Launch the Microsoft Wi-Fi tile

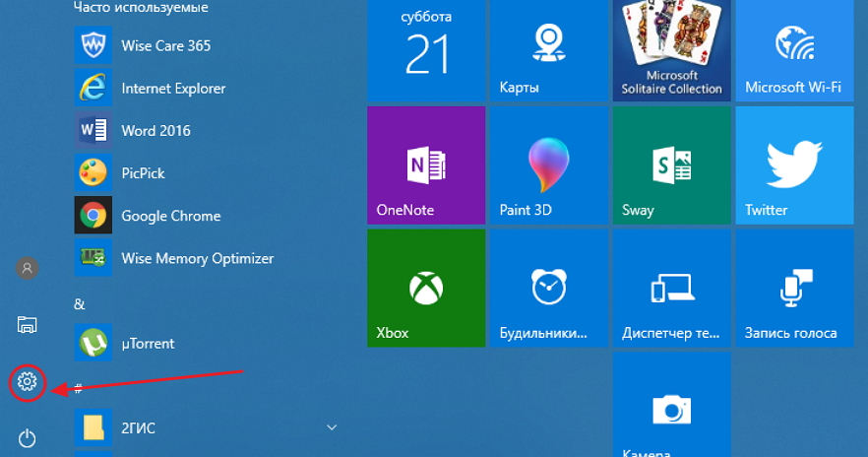[795, 51]
